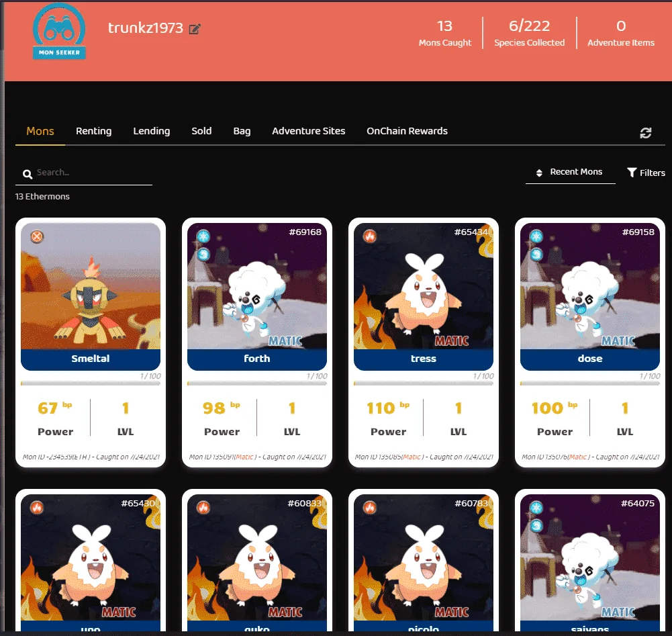The height and width of the screenshot is (636, 672).
Task: Click the tress name banner
Action: (x=424, y=359)
